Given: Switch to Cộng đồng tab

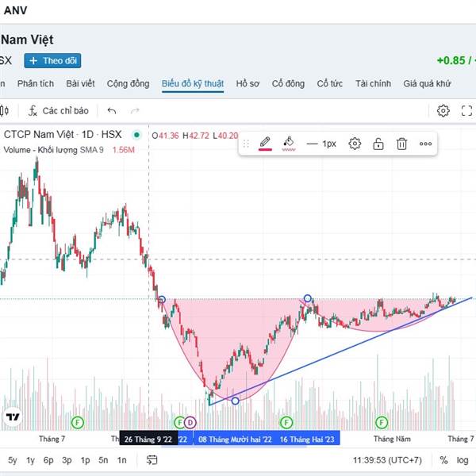Looking at the screenshot, I should tap(128, 83).
